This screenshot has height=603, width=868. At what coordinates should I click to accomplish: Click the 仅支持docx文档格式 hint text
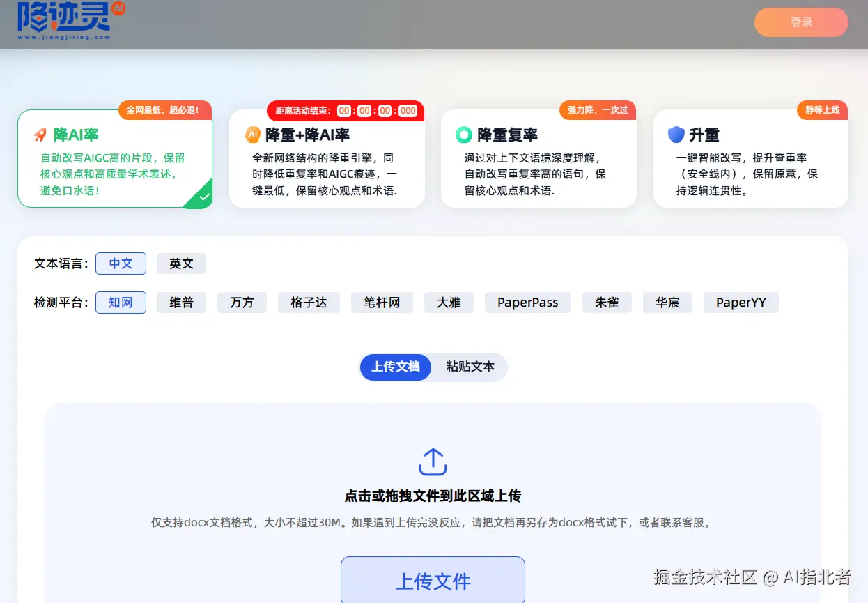[x=433, y=523]
